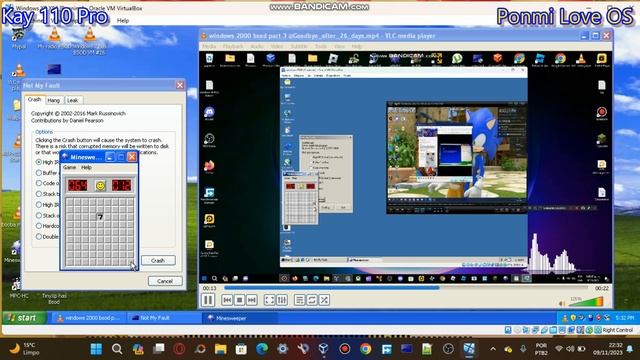Select the Stack trash radio option
Viewport: 640px width, 360px height.
point(39,194)
